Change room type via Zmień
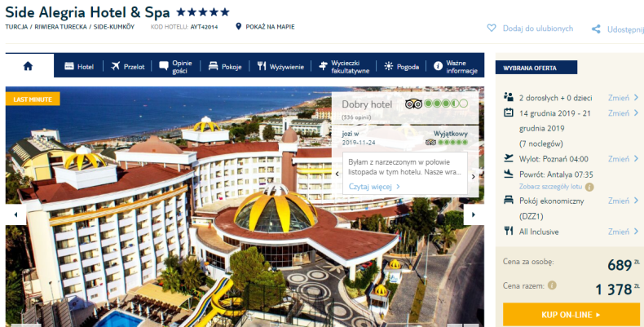 [x=623, y=201]
